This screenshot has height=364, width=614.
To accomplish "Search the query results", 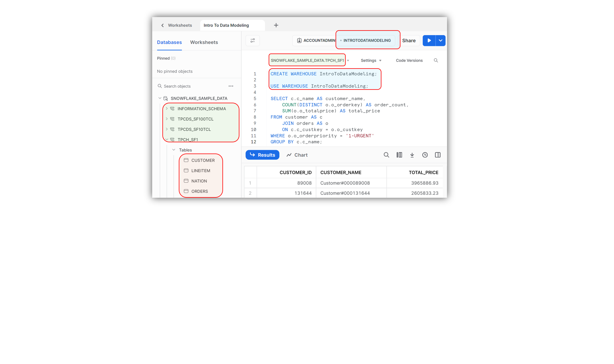I will [386, 155].
